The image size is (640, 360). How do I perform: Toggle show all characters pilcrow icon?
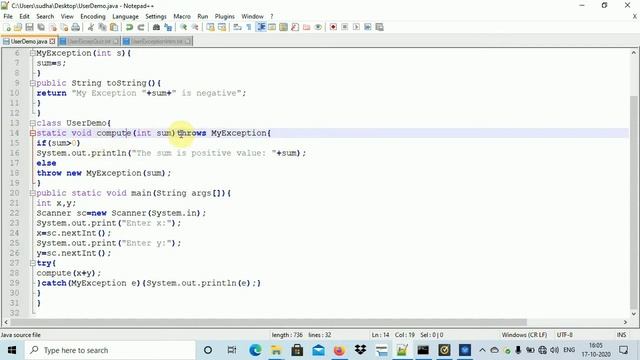pyautogui.click(x=249, y=27)
